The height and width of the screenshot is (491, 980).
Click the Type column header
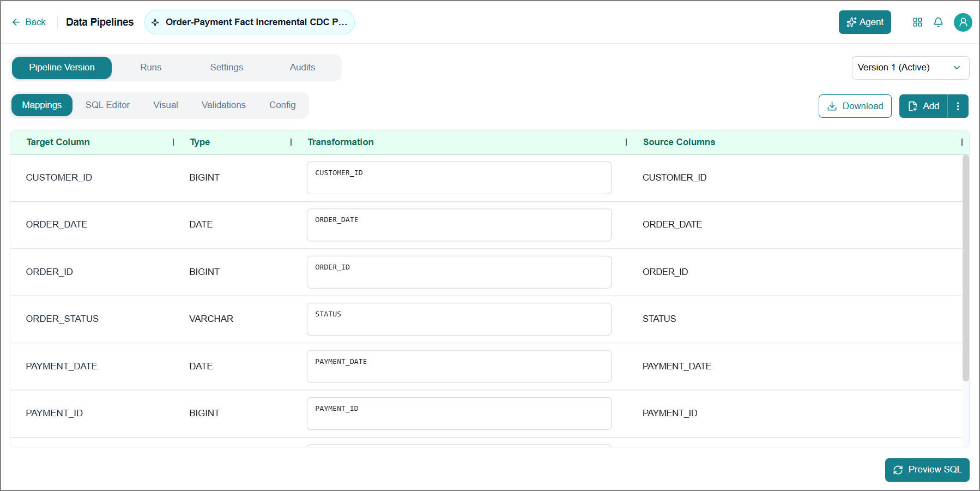[199, 142]
